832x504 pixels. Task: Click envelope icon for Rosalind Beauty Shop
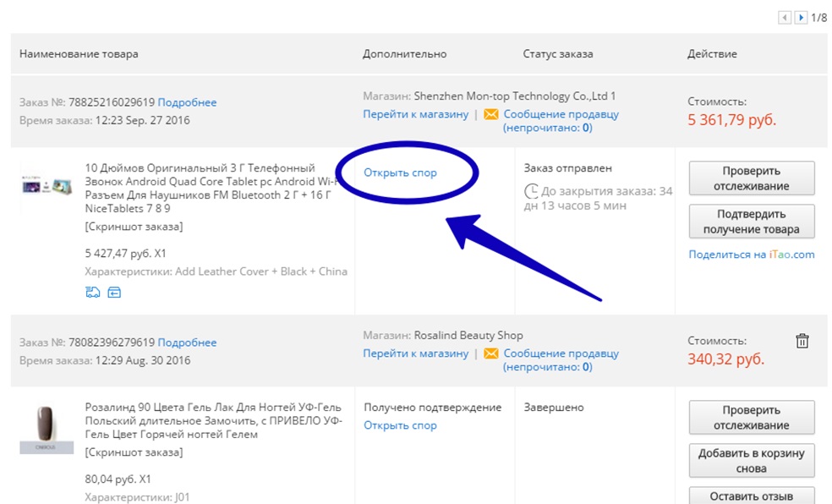coord(490,353)
